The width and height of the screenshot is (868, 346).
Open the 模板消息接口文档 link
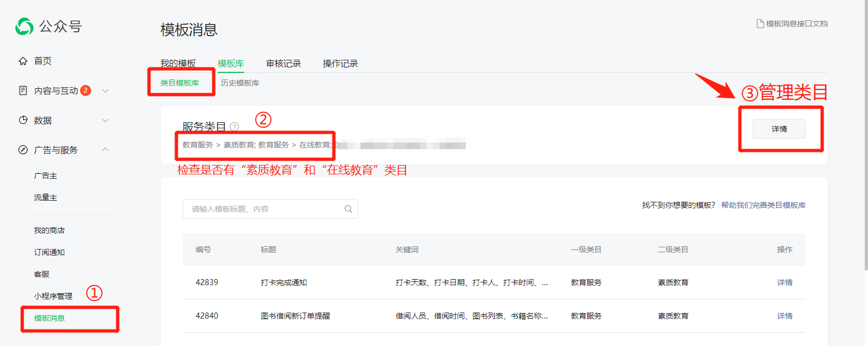(797, 24)
